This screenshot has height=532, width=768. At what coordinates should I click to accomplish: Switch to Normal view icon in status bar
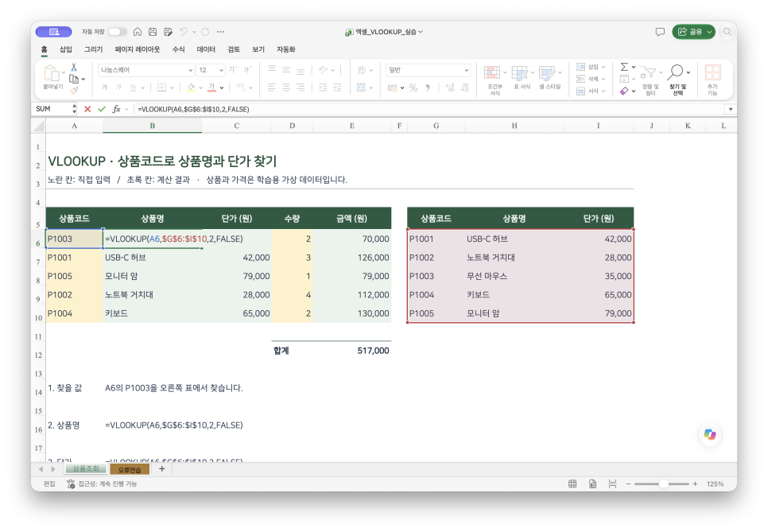tap(572, 483)
